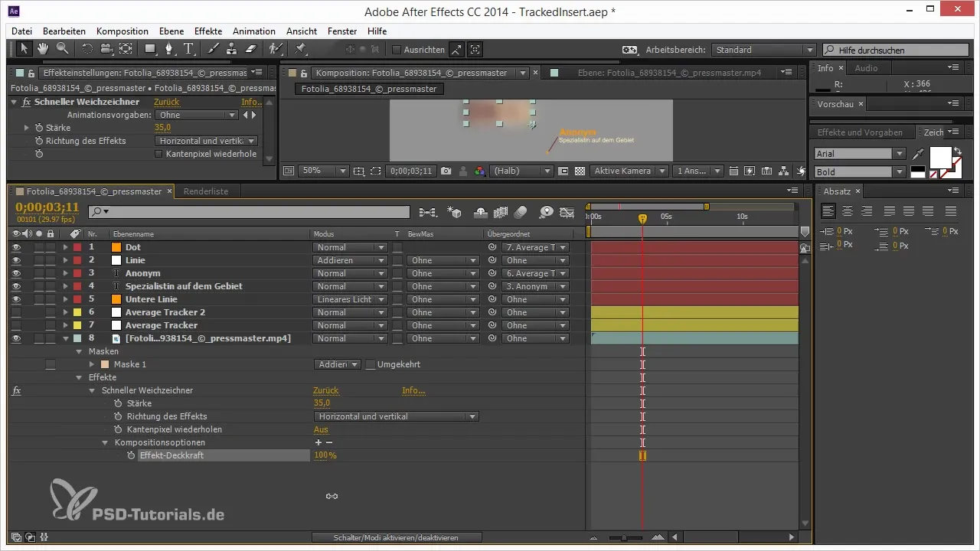The image size is (980, 551).
Task: Click the Aus value for Kantenpixel wiederholen
Action: point(321,429)
